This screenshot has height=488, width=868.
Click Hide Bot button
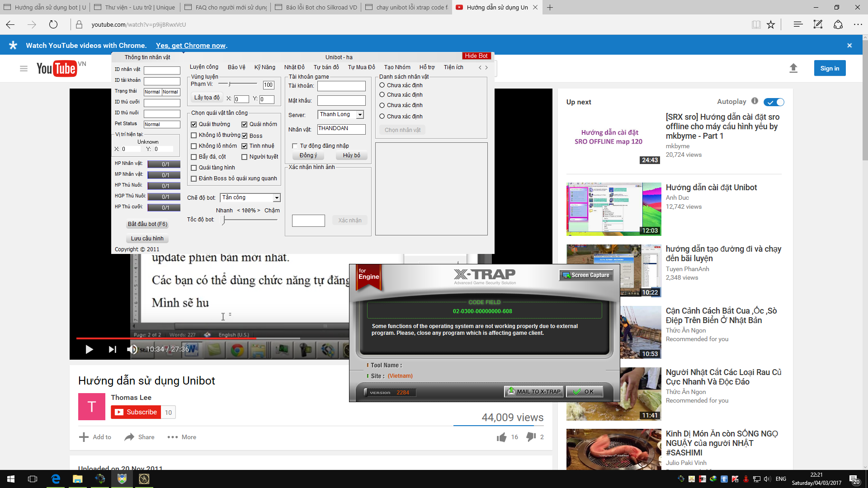[476, 56]
